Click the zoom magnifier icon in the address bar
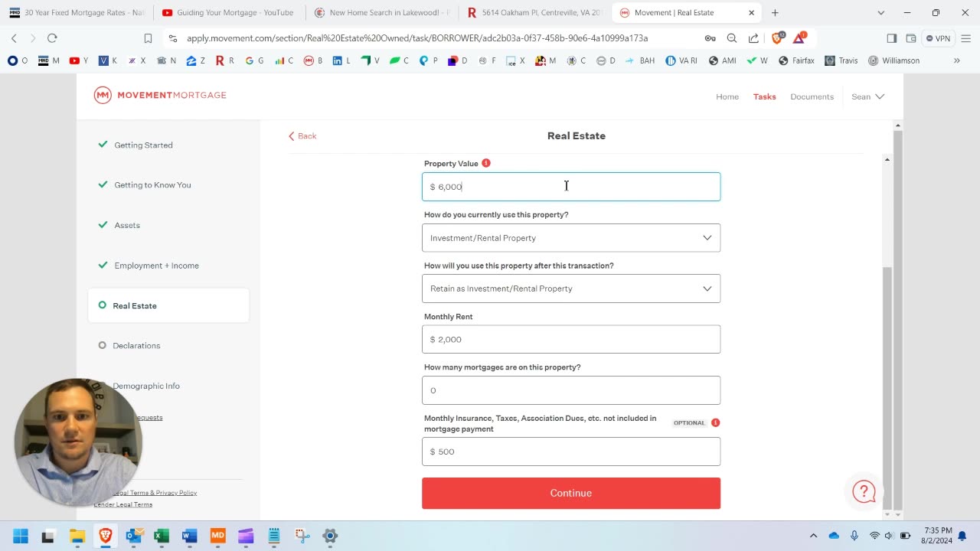 pyautogui.click(x=732, y=38)
